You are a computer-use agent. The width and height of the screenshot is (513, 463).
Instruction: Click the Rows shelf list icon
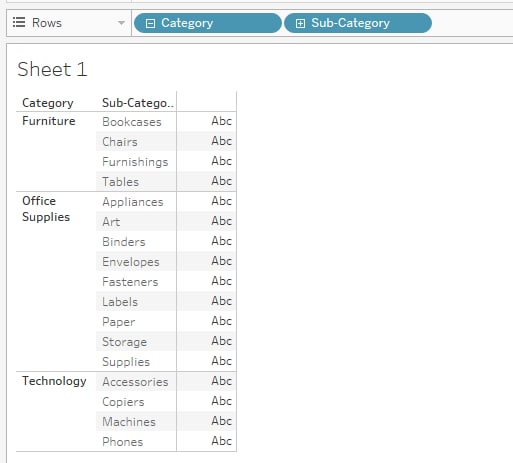click(19, 22)
